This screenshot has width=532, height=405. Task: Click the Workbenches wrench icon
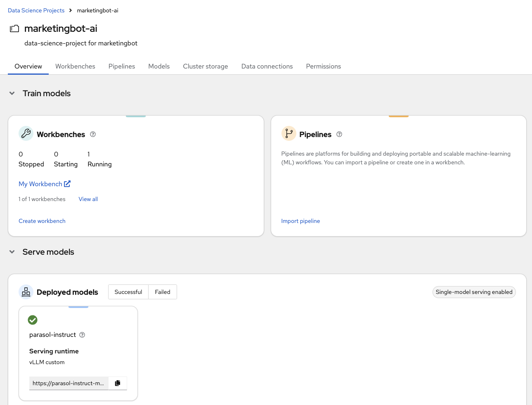pyautogui.click(x=26, y=133)
